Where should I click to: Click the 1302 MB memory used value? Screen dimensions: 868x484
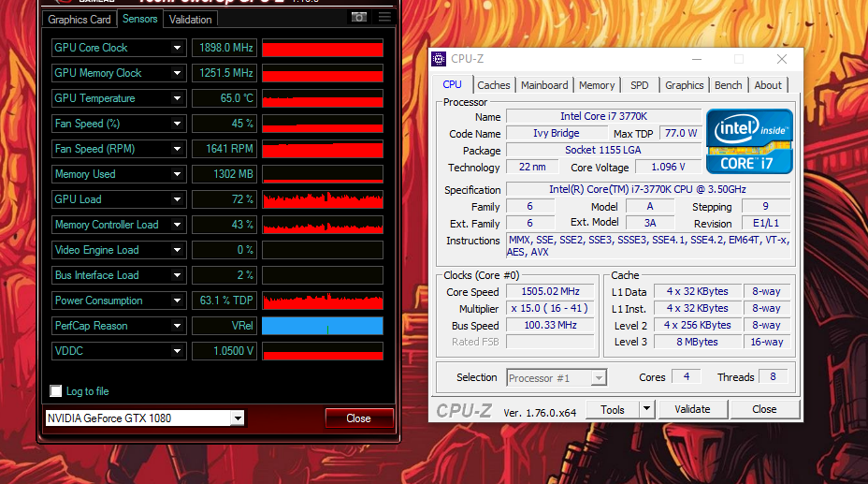point(224,174)
